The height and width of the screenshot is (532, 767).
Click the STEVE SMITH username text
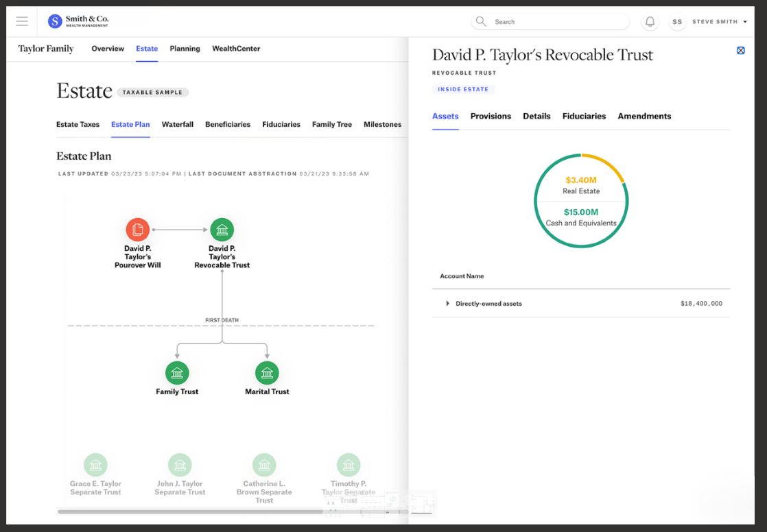point(715,22)
